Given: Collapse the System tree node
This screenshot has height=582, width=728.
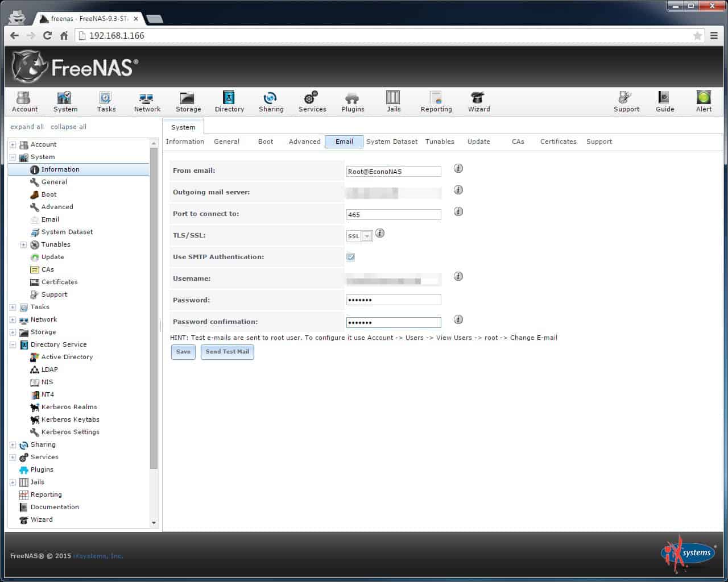Looking at the screenshot, I should (x=13, y=157).
